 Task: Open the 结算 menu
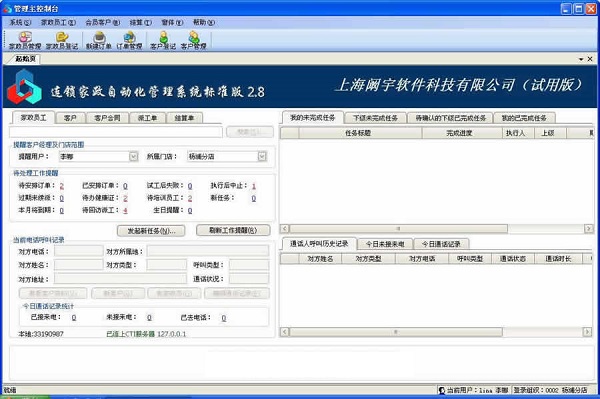[140, 23]
